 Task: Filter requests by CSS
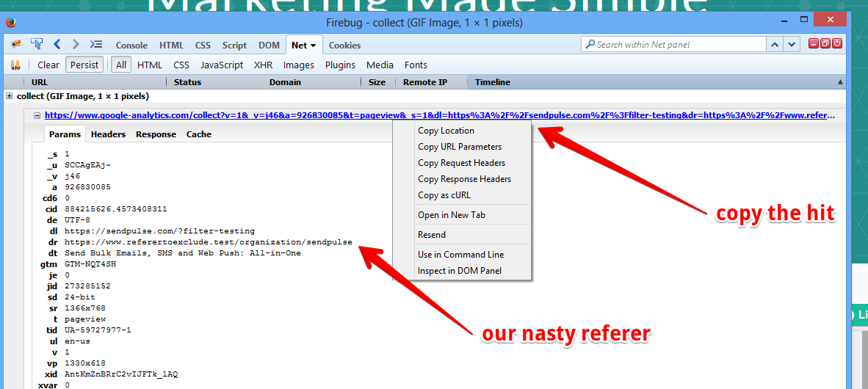(x=181, y=65)
